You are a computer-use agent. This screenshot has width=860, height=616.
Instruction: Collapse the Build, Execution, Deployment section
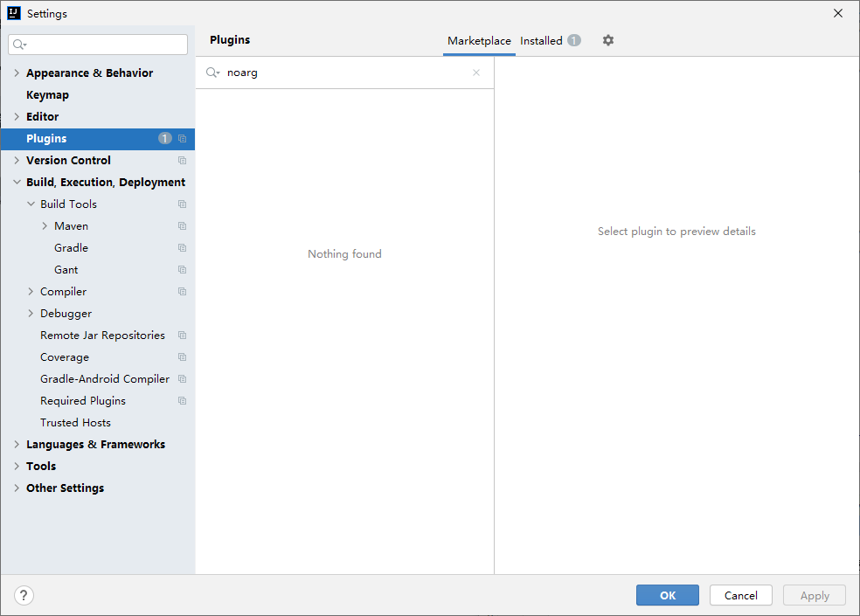[x=17, y=182]
